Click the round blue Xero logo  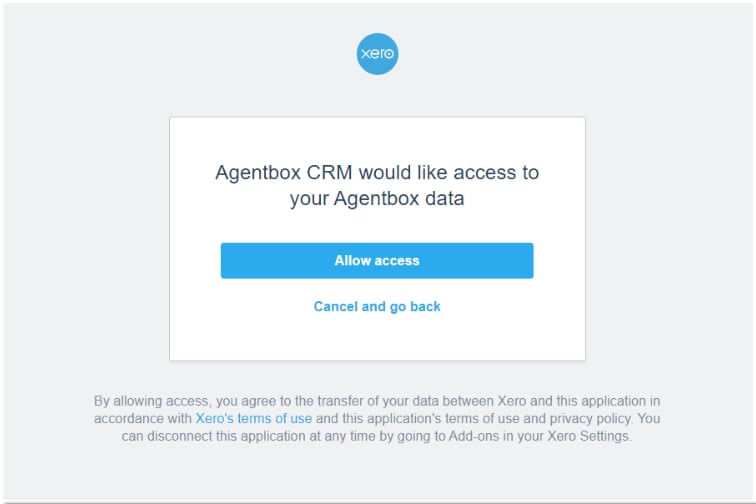[x=378, y=54]
